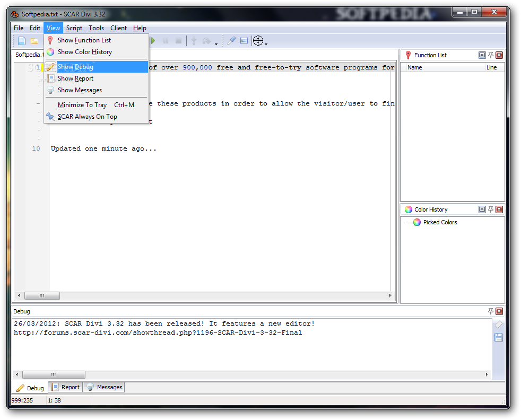
Task: Toggle SCAR Always On Top option
Action: coord(97,117)
